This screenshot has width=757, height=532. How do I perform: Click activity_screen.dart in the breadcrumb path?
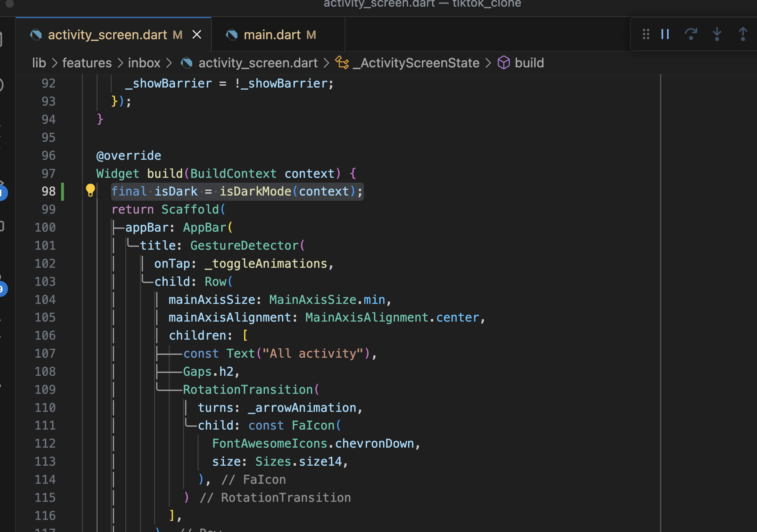pyautogui.click(x=258, y=63)
